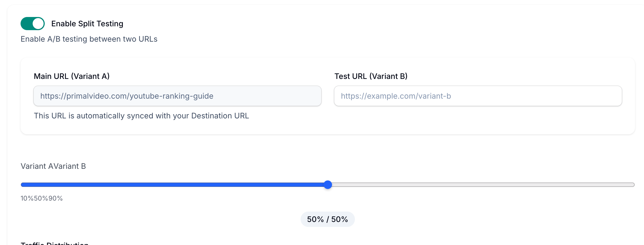Select the 50% / 50% ratio badge
Image resolution: width=644 pixels, height=245 pixels.
[x=327, y=219]
